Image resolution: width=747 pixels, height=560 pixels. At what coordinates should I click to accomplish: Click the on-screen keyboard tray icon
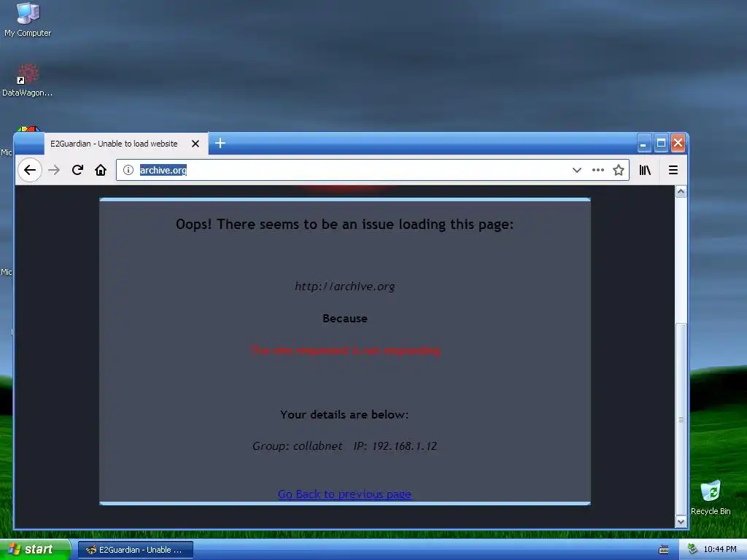click(664, 550)
